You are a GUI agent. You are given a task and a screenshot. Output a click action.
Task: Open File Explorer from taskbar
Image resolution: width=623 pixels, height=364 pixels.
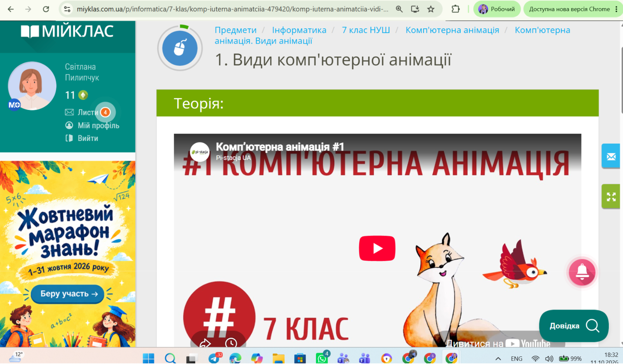point(279,358)
